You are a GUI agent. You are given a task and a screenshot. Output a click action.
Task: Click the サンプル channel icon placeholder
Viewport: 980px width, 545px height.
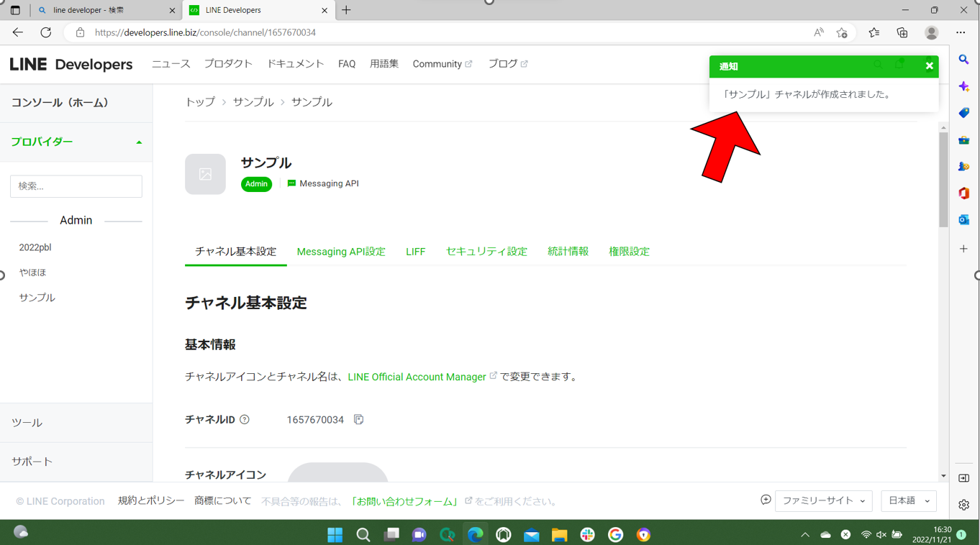205,174
